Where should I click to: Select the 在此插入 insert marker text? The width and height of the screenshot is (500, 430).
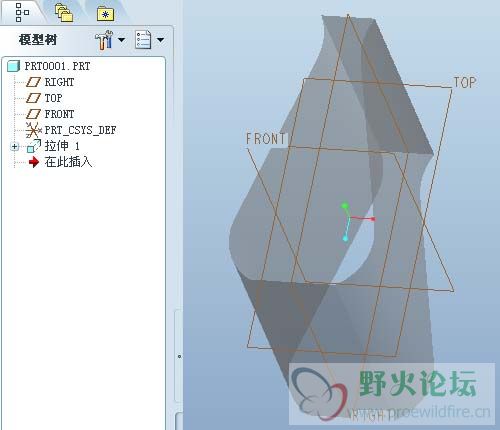tap(68, 162)
